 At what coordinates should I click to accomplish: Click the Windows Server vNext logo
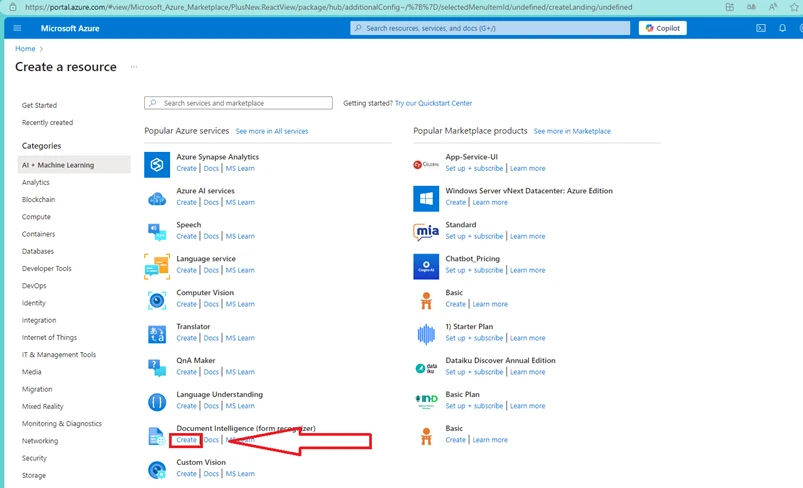tap(426, 199)
